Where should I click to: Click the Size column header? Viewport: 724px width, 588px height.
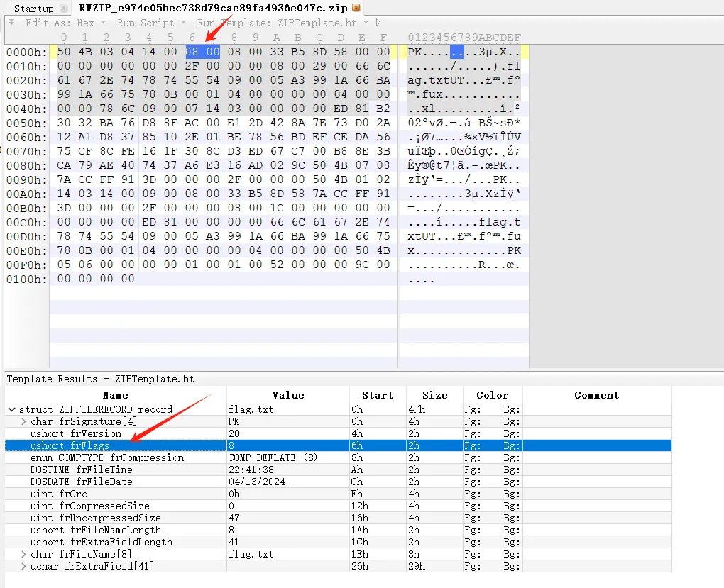coord(434,395)
